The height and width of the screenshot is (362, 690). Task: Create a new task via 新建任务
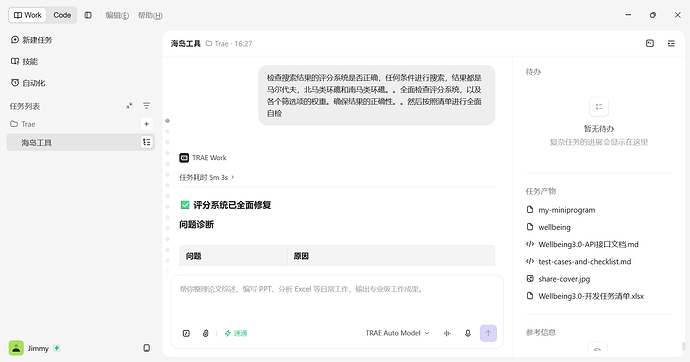click(x=31, y=40)
